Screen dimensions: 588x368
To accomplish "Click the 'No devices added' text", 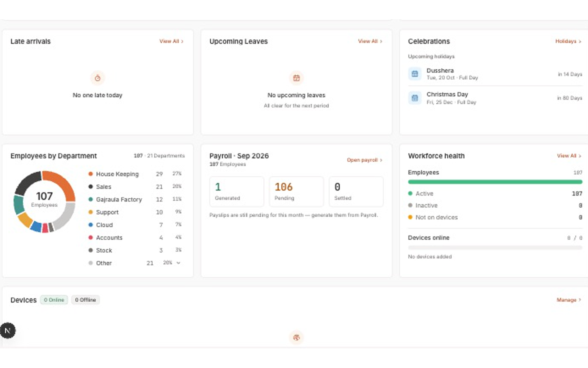I will pos(430,257).
